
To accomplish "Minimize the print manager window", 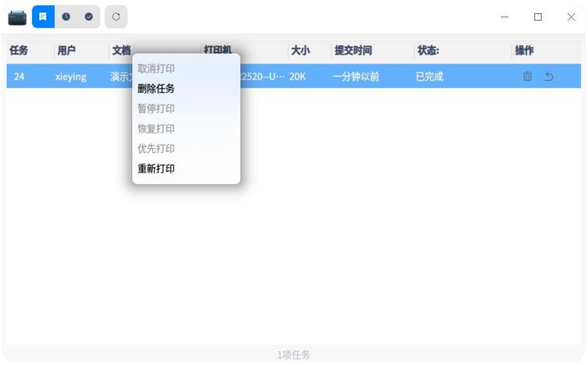I will coord(505,17).
